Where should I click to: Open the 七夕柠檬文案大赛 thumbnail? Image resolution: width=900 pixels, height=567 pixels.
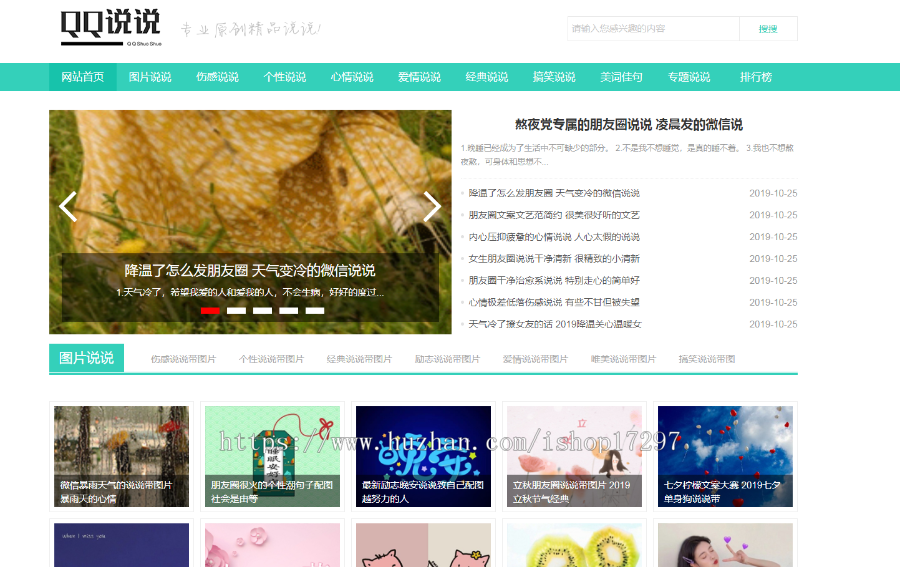(725, 456)
